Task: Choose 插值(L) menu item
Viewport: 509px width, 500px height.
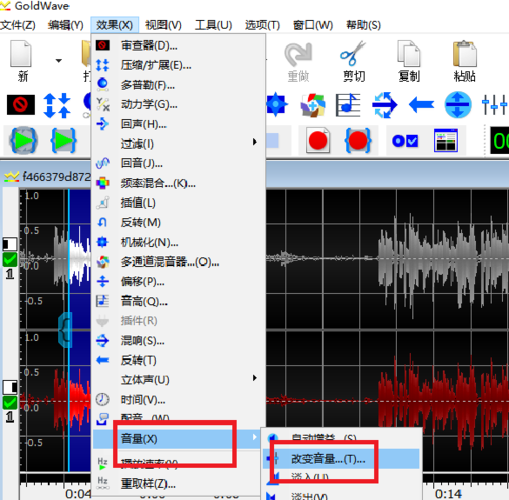Action: pyautogui.click(x=178, y=203)
